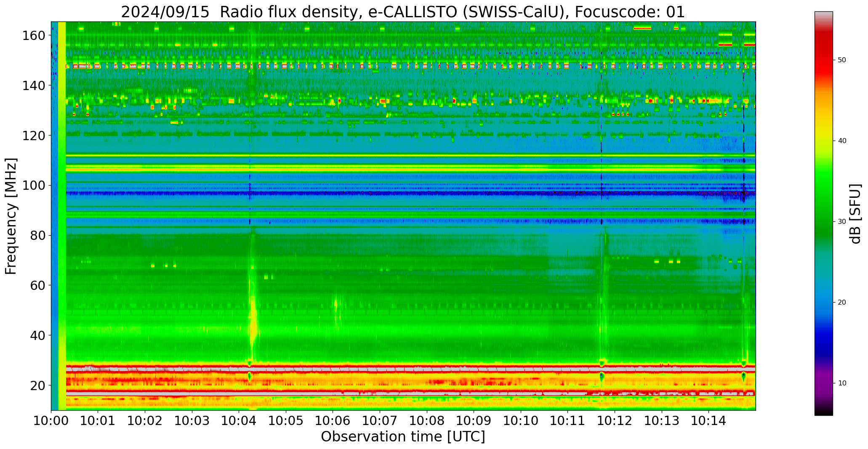Click the 120 frequency tick label
Viewport: 868px width, 449px height.
point(34,135)
